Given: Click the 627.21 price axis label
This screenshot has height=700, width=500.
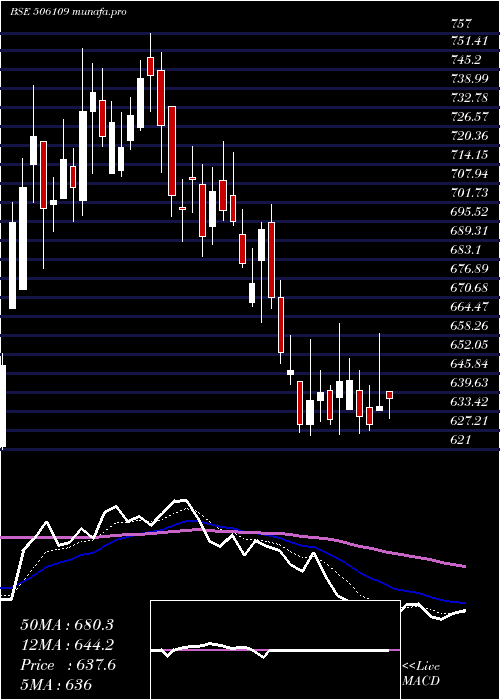Looking at the screenshot, I should [469, 421].
